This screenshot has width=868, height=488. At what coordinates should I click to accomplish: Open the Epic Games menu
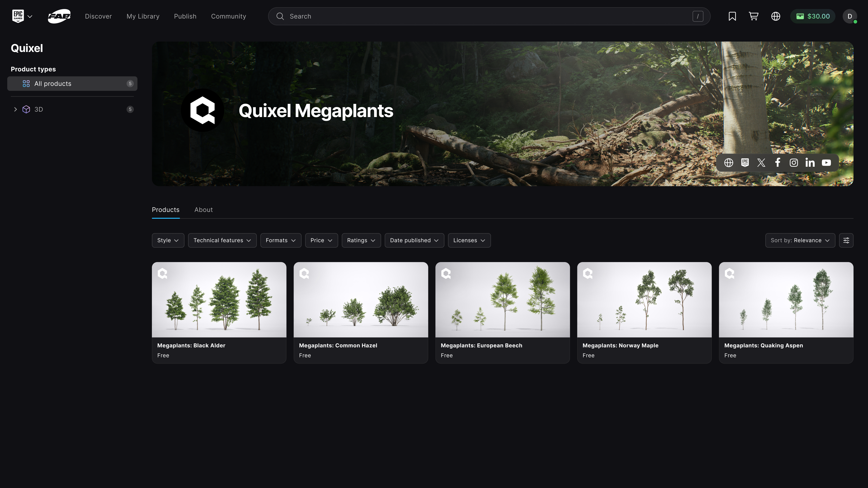point(21,16)
